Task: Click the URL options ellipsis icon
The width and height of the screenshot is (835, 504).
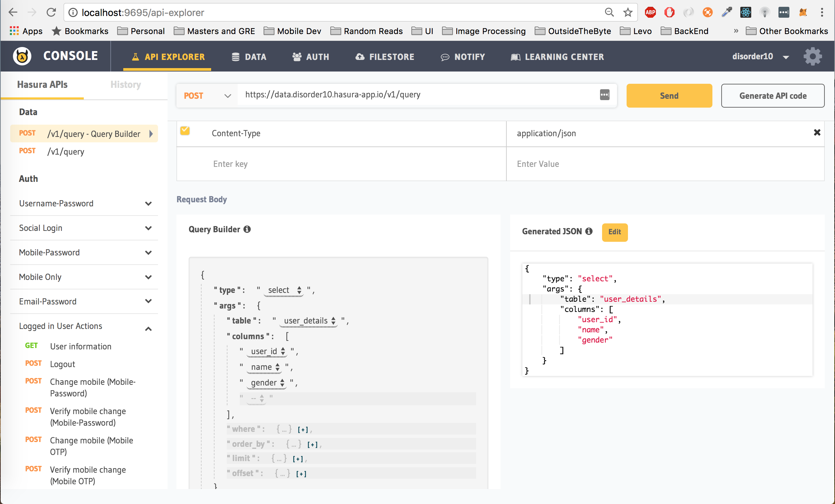Action: [604, 95]
